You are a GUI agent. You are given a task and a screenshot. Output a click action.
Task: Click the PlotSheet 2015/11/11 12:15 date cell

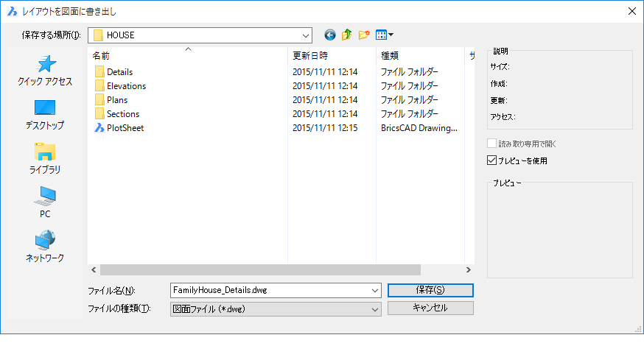coord(325,127)
